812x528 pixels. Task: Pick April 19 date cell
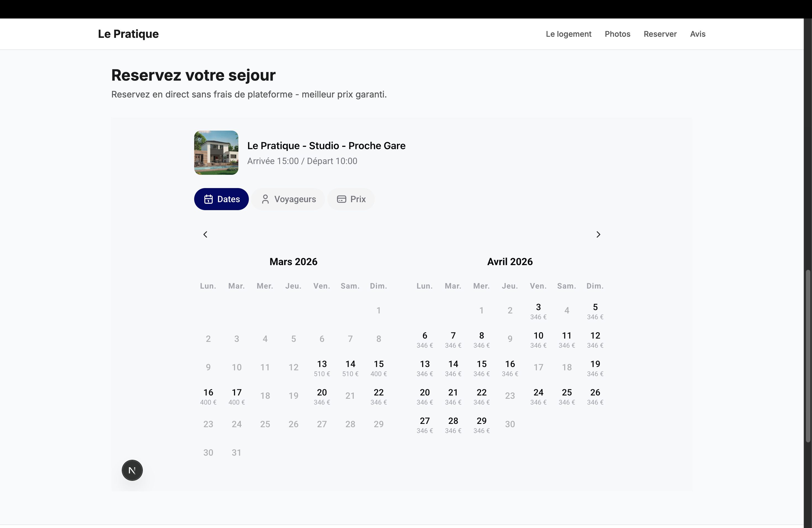pyautogui.click(x=595, y=368)
